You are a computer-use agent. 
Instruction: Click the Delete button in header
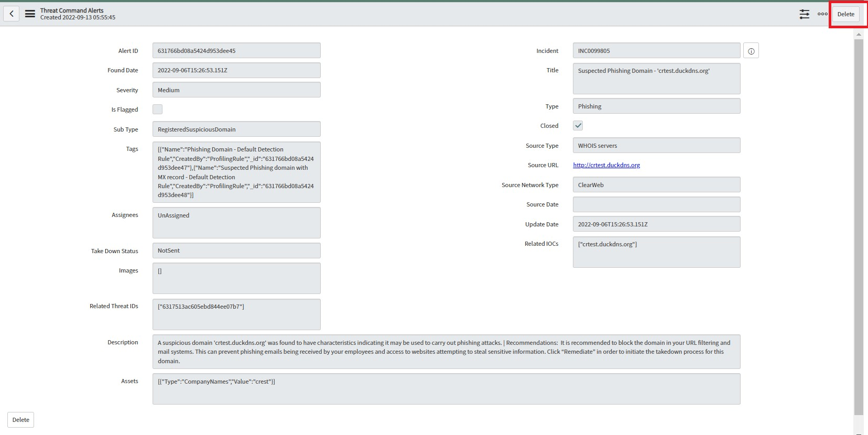845,14
